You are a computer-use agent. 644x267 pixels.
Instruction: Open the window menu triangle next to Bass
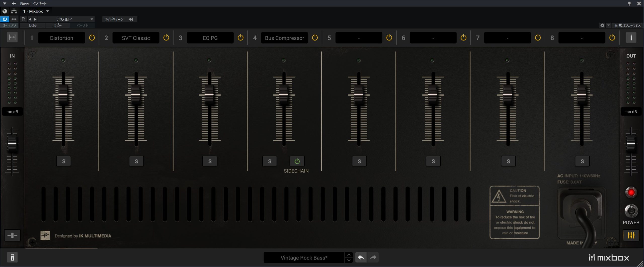point(5,4)
